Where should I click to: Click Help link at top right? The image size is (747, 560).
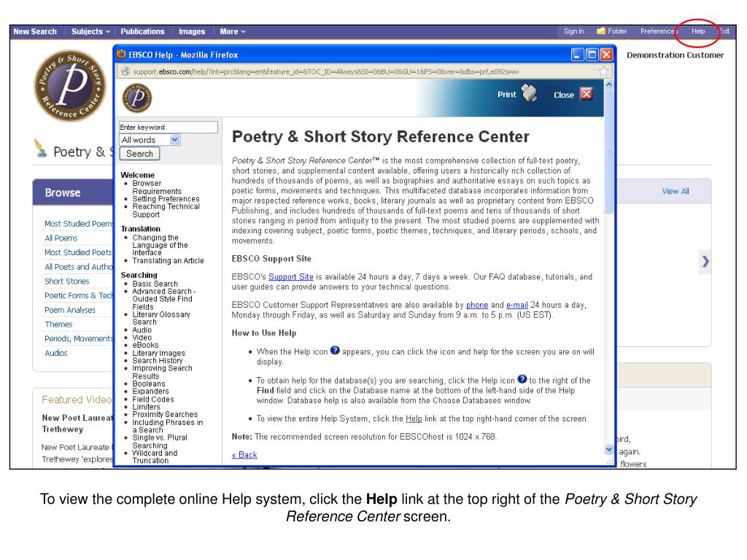pos(698,31)
